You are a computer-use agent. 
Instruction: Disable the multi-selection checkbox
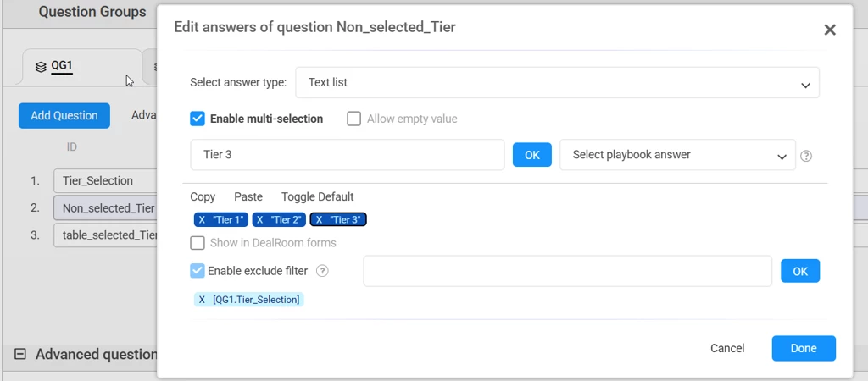(198, 119)
